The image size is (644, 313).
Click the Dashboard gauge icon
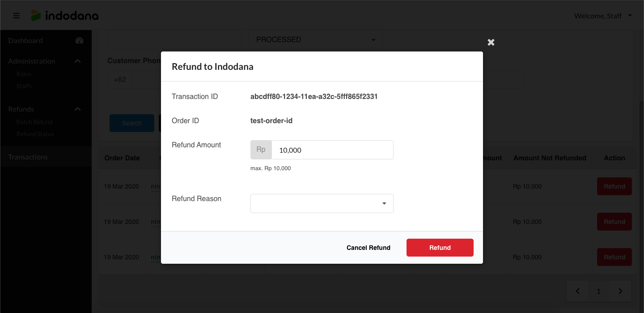80,40
